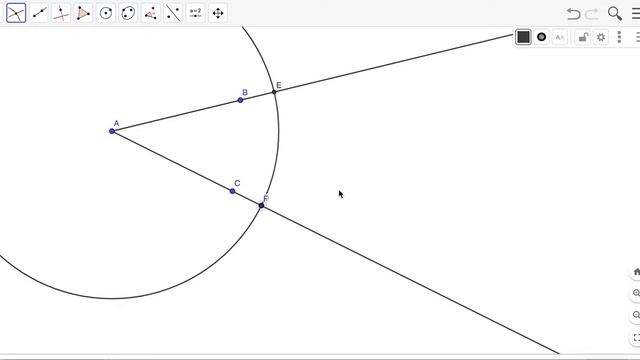Open the point style dropdown
Viewport: 640px width, 360px height.
tap(542, 37)
